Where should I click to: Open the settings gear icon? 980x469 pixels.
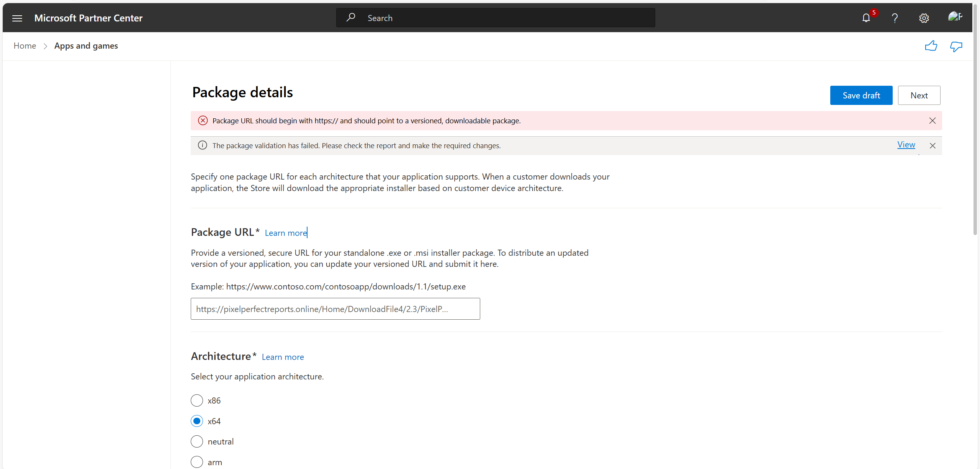pos(924,18)
